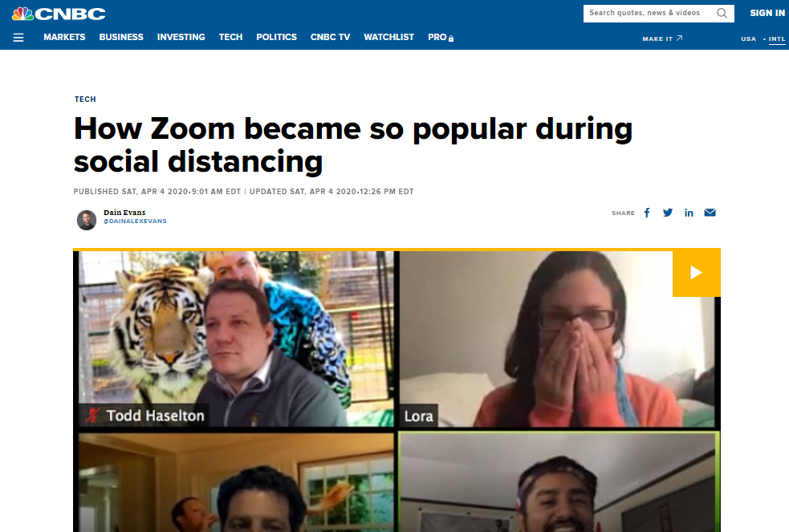Viewport: 789px width, 532px height.
Task: Click the Sign In button
Action: coord(767,13)
